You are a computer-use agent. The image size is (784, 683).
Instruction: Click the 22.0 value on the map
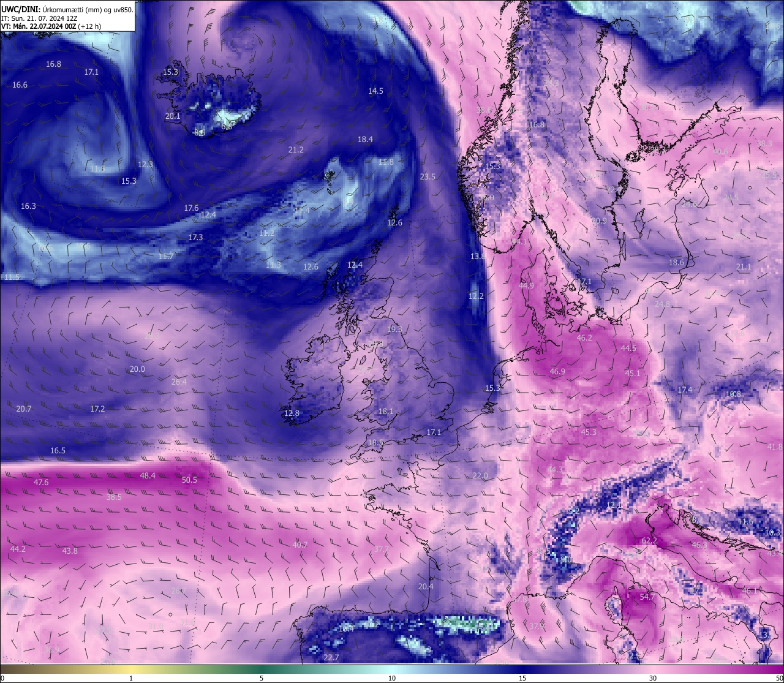pyautogui.click(x=480, y=476)
